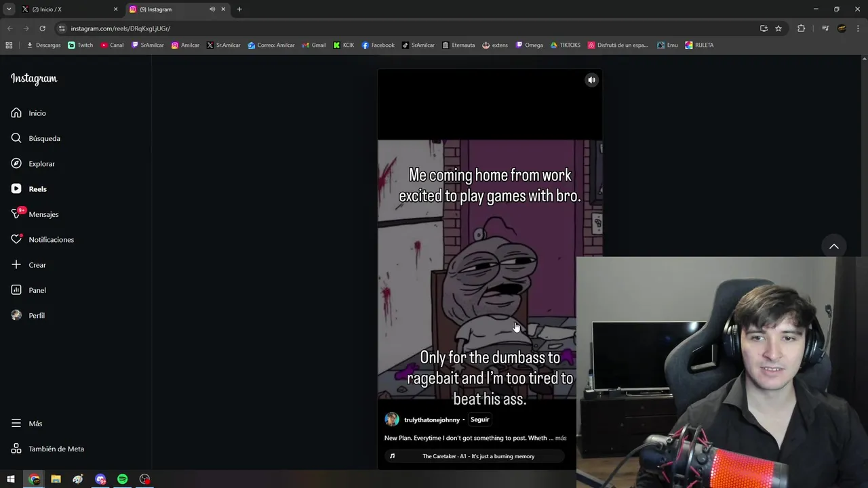Click trulythatonejohnny's avatar picture
The height and width of the screenshot is (488, 868).
click(x=392, y=420)
